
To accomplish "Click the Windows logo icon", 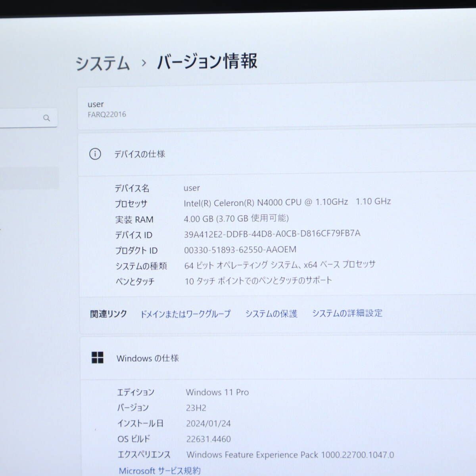I will pyautogui.click(x=97, y=358).
